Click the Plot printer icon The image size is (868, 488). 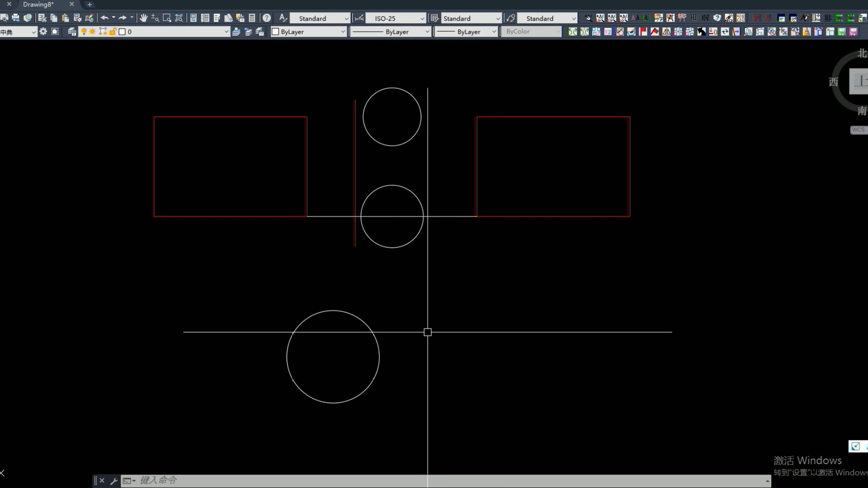tap(16, 18)
